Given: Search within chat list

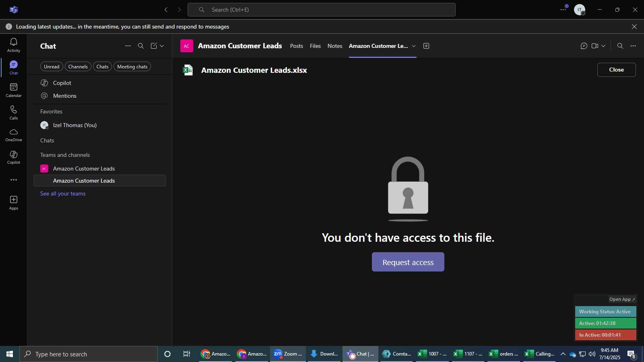Looking at the screenshot, I should point(141,46).
